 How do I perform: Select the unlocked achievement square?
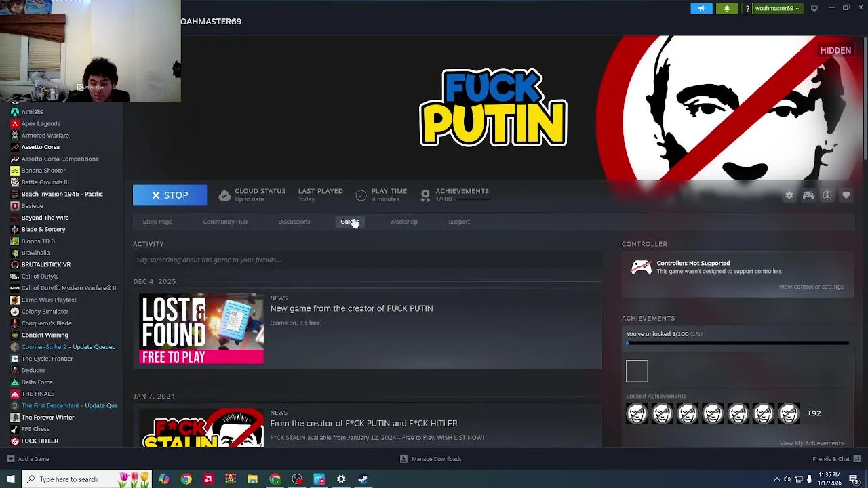coord(637,371)
